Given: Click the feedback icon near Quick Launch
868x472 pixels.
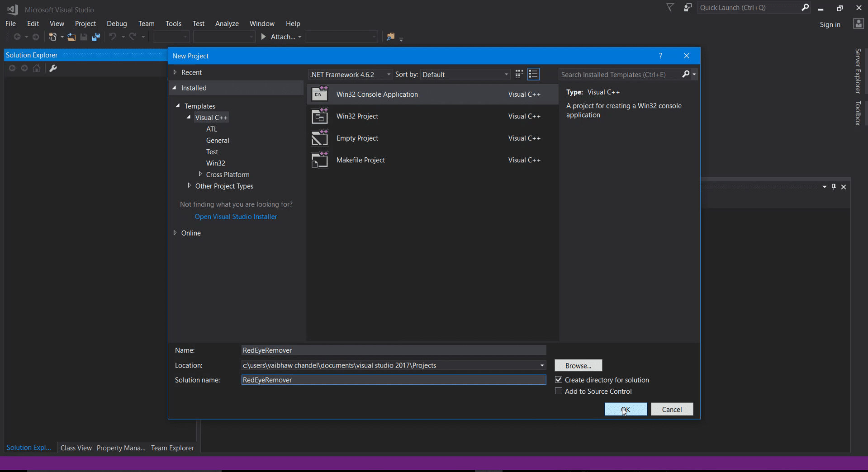Looking at the screenshot, I should [688, 8].
